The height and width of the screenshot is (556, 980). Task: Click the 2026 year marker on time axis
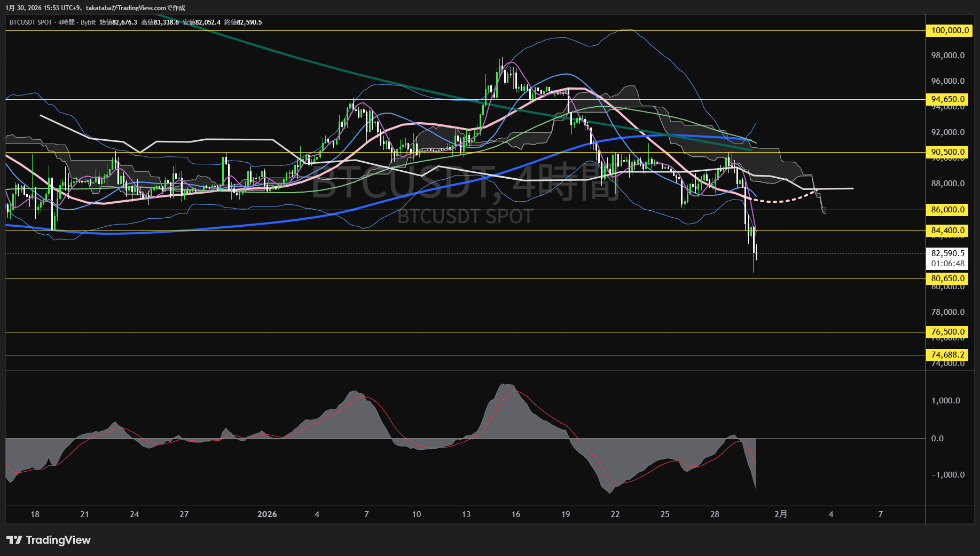267,514
